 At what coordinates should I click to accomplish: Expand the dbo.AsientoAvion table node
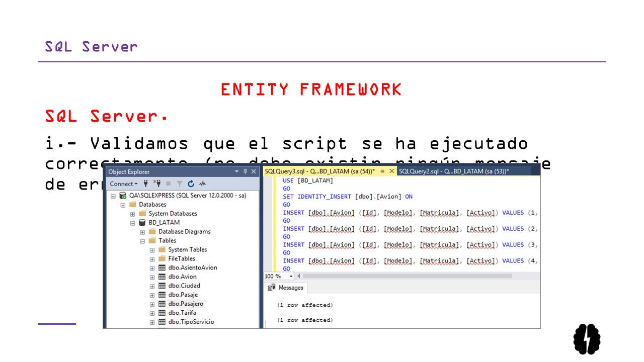(152, 268)
